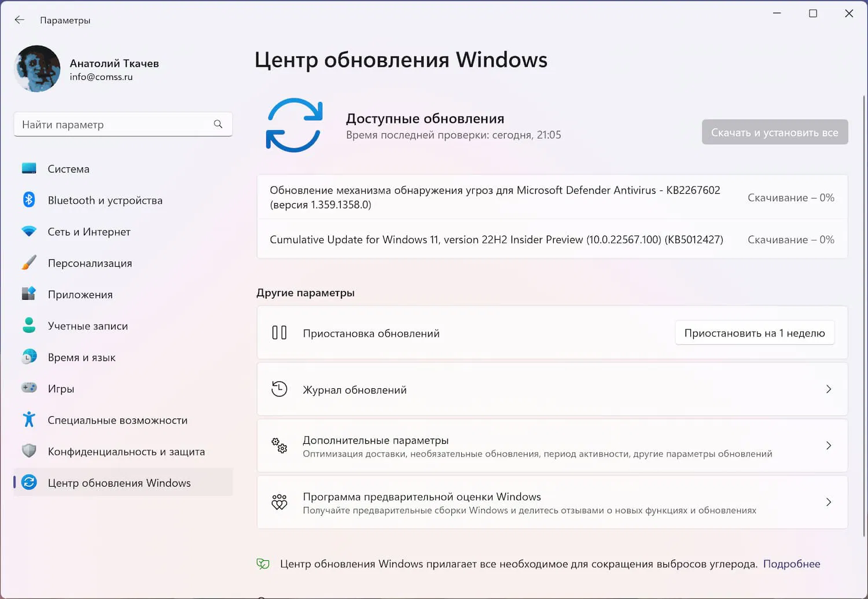Click the pause icon next to Приостановка обновлений
The width and height of the screenshot is (868, 599).
(x=279, y=333)
